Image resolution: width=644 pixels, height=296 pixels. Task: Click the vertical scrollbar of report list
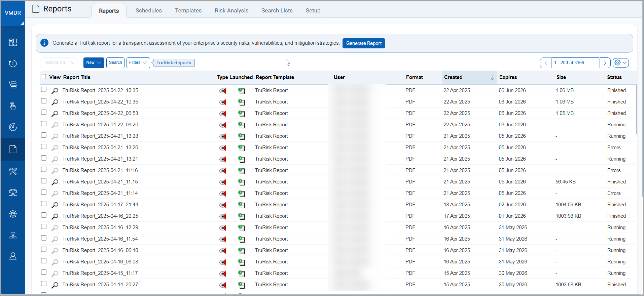coord(636,109)
